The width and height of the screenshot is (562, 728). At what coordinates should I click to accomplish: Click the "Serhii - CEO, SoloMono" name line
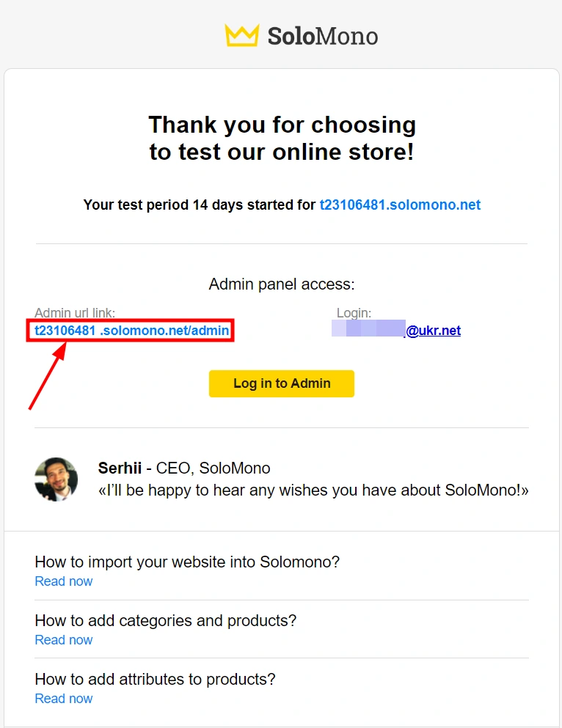(x=184, y=468)
